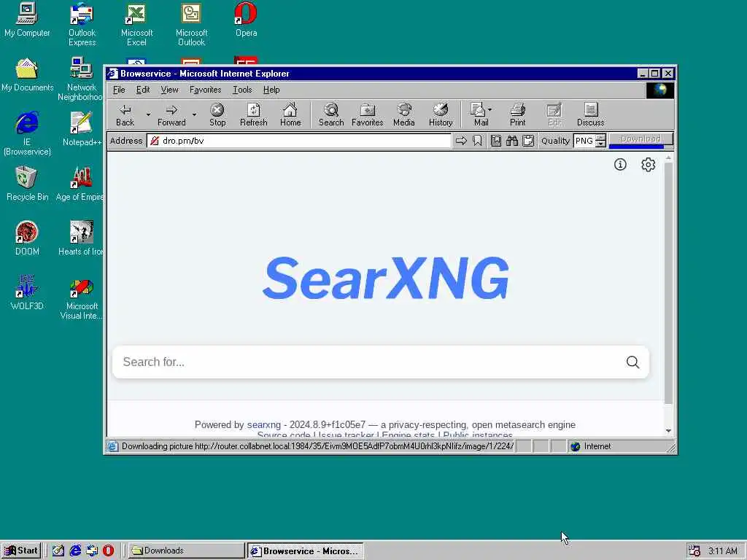Select the Quality PNG field
Image resolution: width=747 pixels, height=560 pixels.
click(x=584, y=141)
